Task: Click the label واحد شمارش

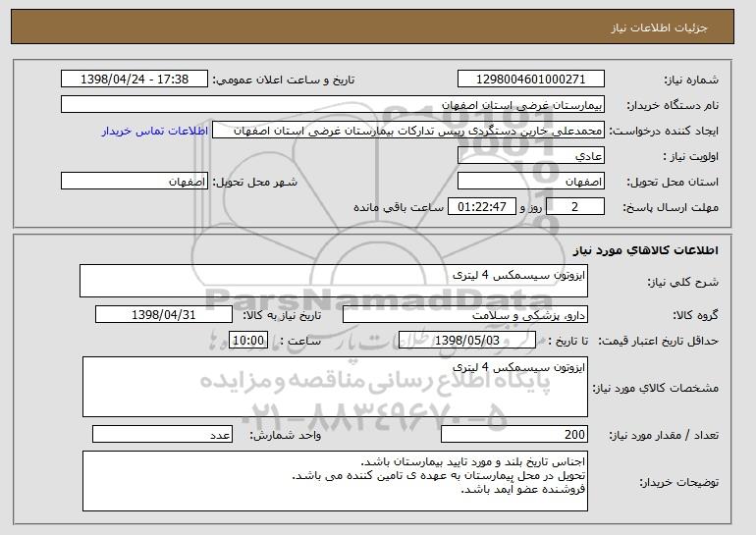Action: [285, 435]
